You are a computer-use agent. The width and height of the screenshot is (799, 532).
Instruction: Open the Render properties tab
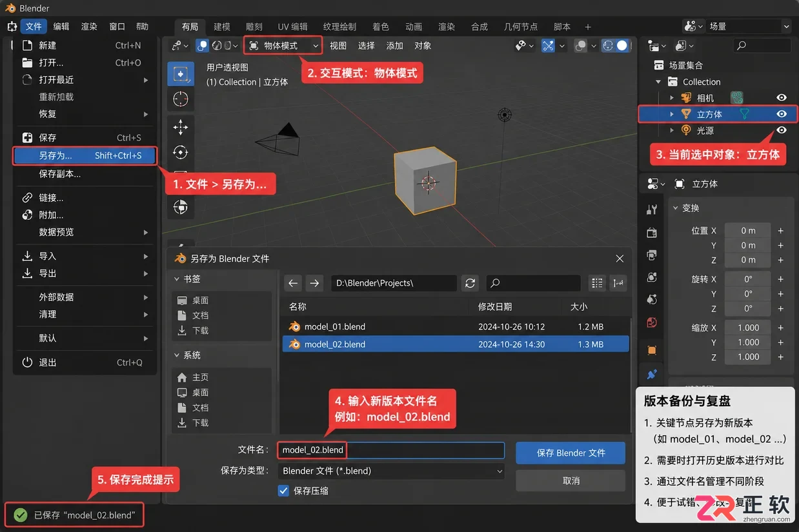(652, 233)
